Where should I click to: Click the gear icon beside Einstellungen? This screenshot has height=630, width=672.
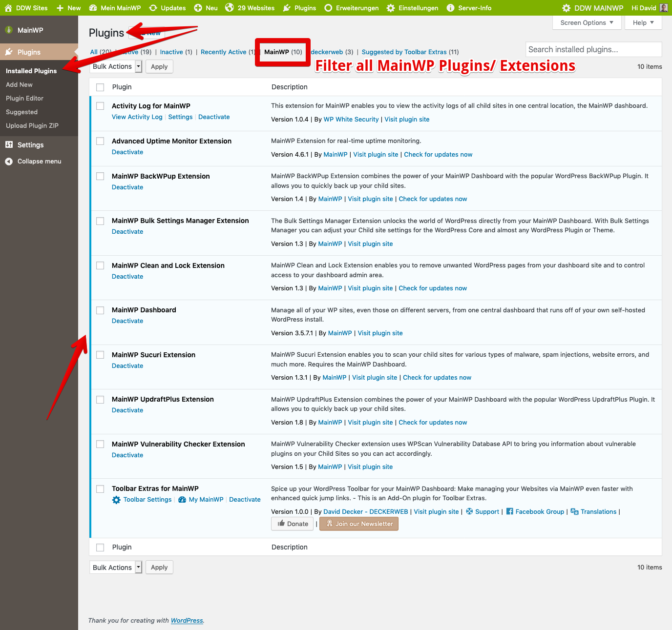click(x=391, y=8)
